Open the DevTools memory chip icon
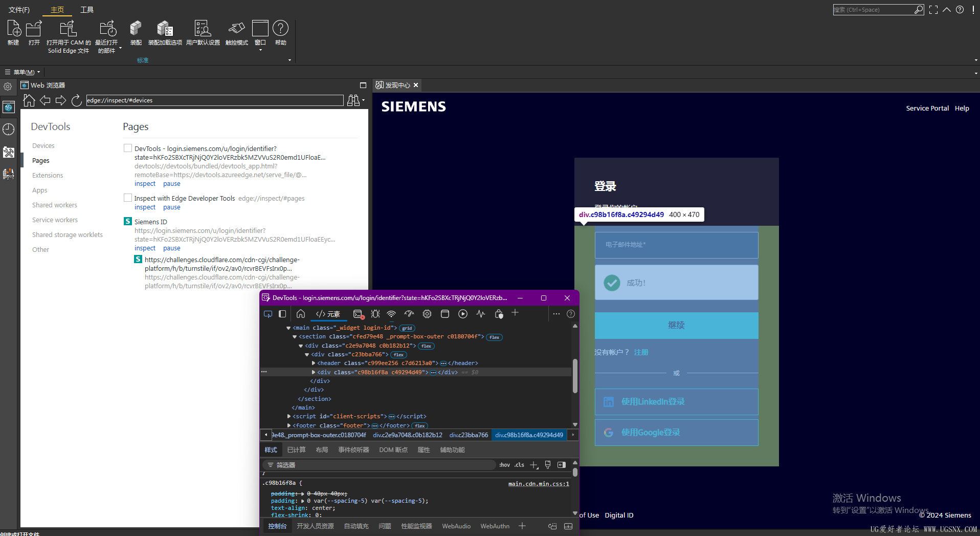The width and height of the screenshot is (980, 536). tap(427, 314)
